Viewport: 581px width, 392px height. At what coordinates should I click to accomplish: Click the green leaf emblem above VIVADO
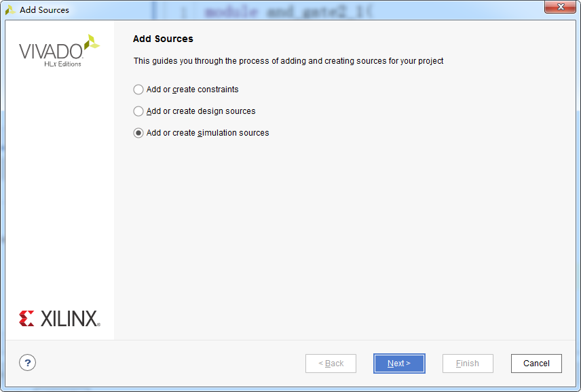coord(92,42)
